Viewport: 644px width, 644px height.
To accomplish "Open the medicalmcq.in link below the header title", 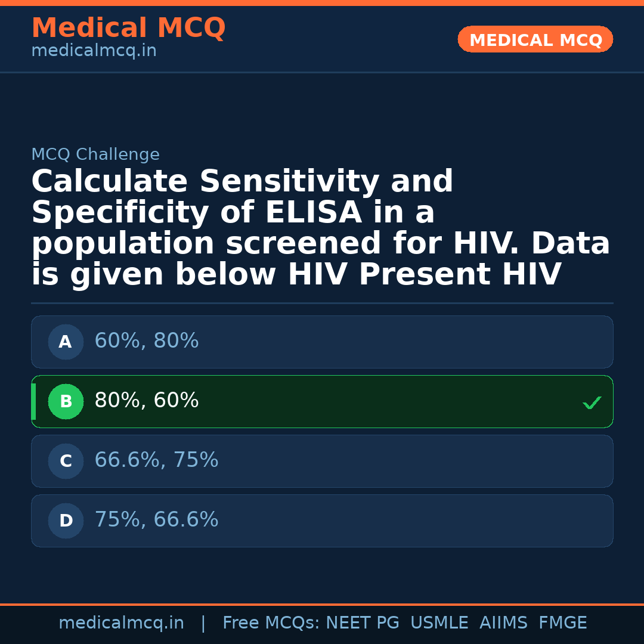I will 94,51.
